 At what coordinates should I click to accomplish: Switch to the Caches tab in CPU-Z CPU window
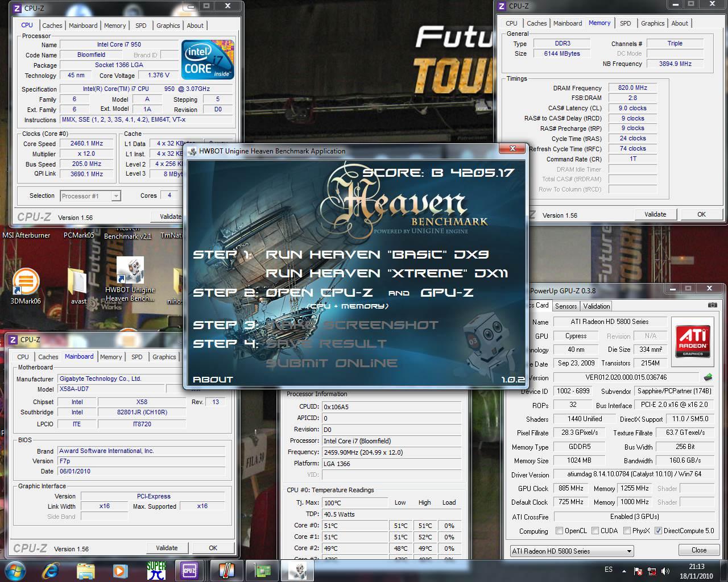52,26
